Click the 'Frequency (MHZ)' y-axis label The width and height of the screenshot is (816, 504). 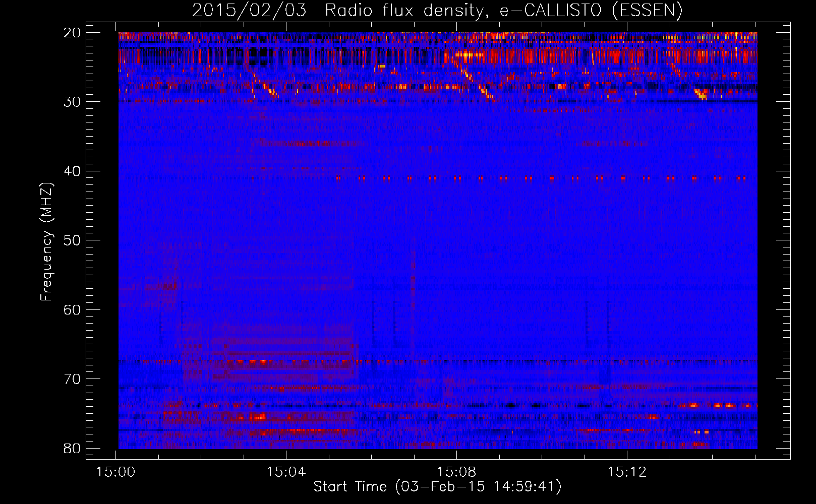click(46, 242)
